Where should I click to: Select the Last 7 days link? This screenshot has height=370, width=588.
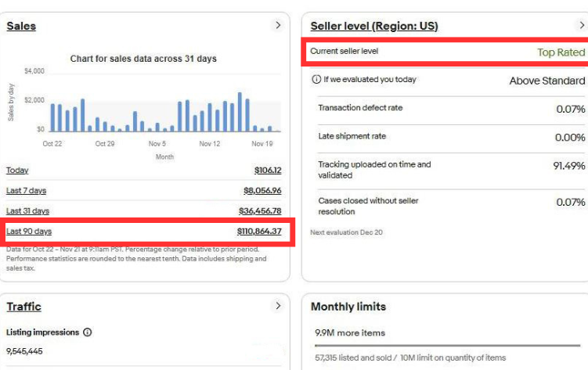click(26, 191)
